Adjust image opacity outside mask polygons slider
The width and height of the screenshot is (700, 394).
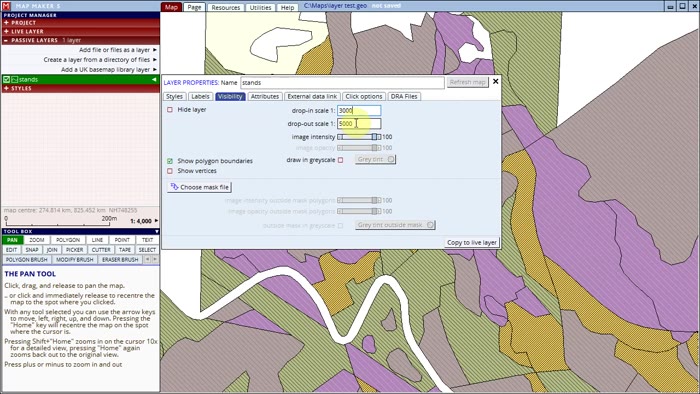pyautogui.click(x=359, y=211)
